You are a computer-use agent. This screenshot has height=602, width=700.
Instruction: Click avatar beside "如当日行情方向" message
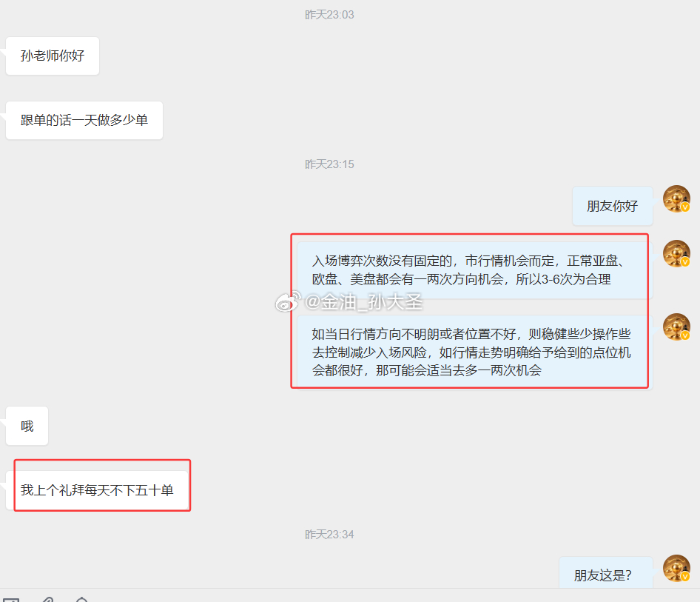(676, 327)
